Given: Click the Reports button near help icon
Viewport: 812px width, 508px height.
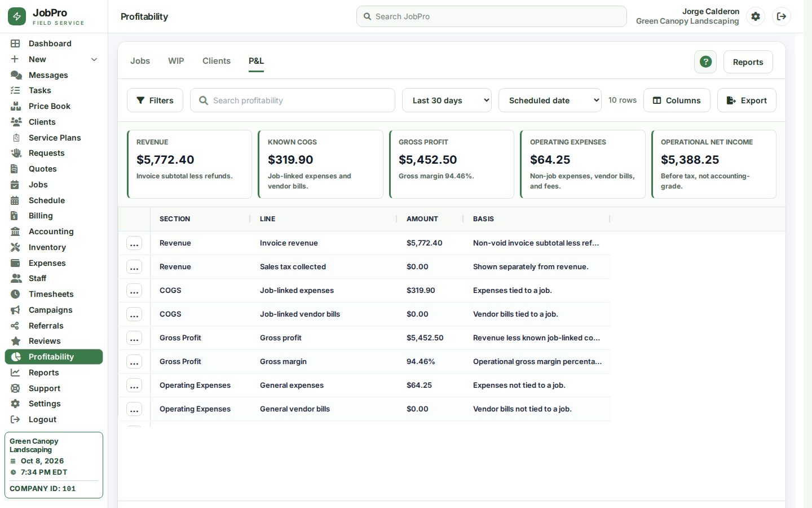Looking at the screenshot, I should coord(748,62).
